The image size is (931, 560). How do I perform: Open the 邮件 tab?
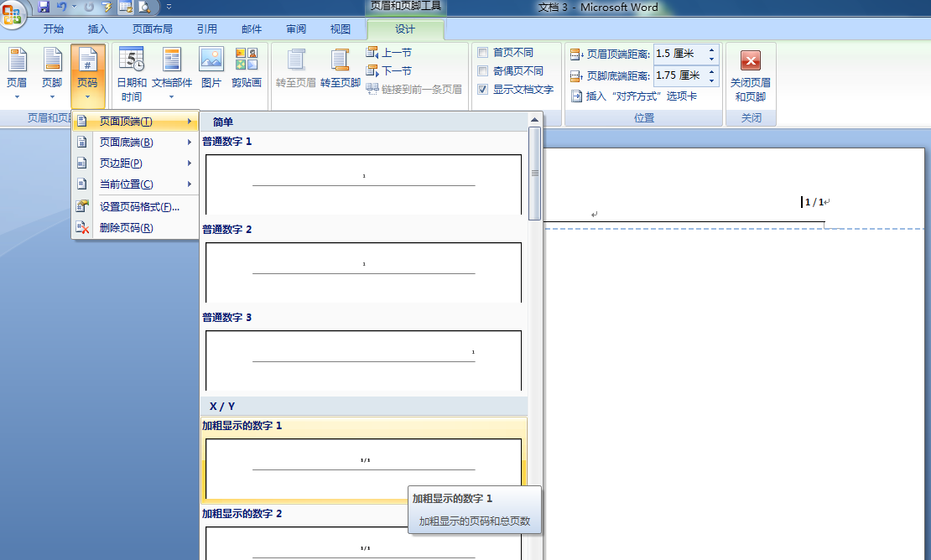click(x=252, y=29)
